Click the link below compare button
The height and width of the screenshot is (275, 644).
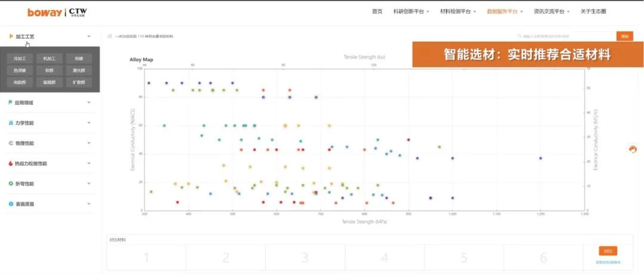(x=608, y=262)
